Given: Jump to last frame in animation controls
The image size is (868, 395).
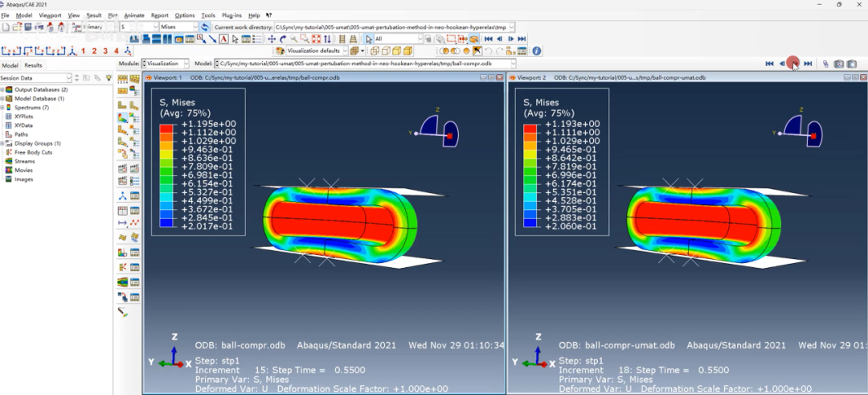Looking at the screenshot, I should [808, 64].
